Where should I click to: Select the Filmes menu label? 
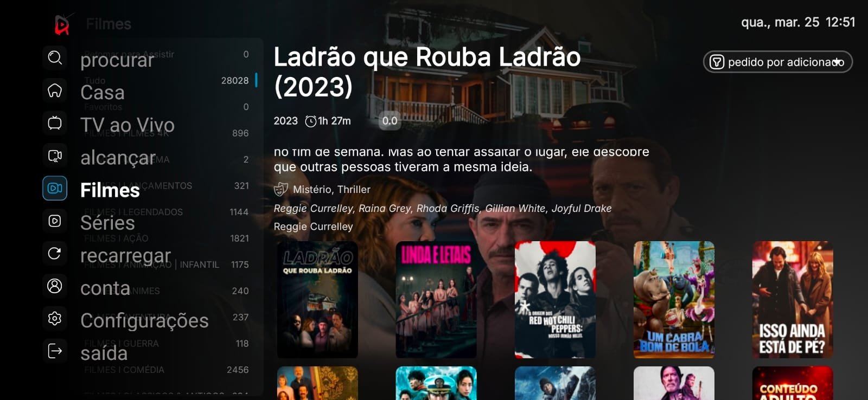[110, 190]
